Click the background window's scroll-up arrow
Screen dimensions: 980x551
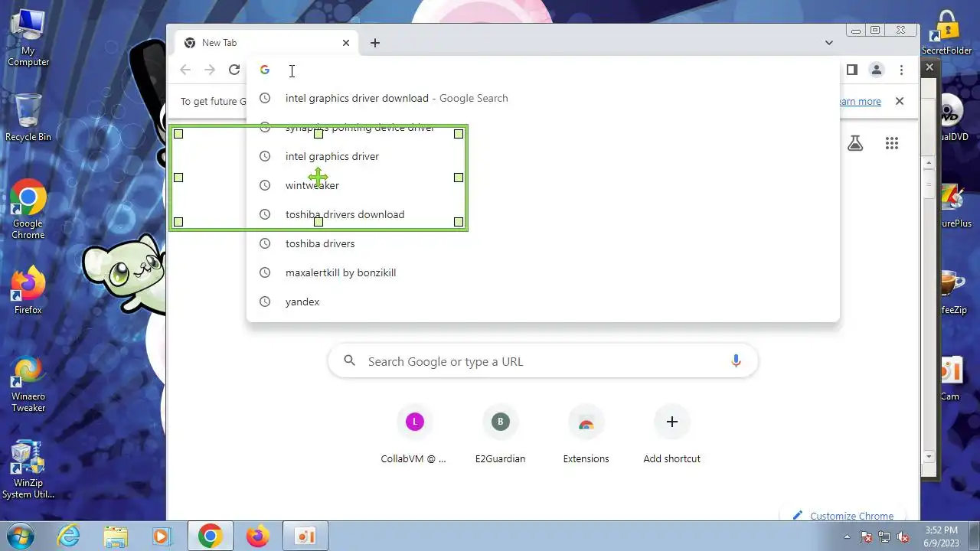click(929, 162)
